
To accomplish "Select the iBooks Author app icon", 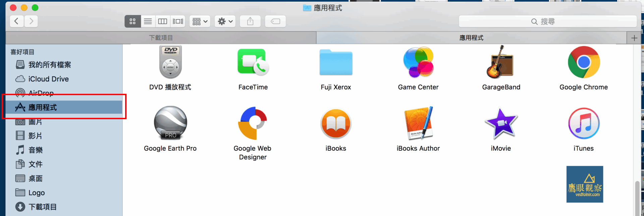I will (x=418, y=123).
